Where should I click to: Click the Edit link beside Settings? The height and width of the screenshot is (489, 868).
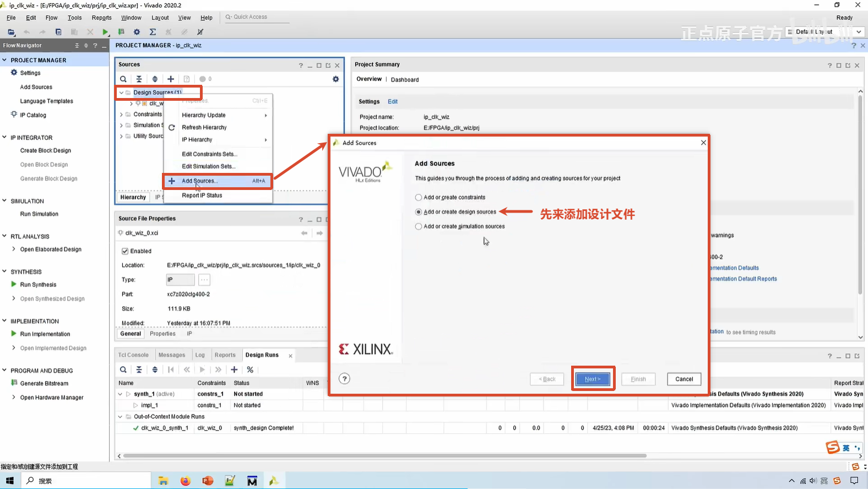coord(393,102)
